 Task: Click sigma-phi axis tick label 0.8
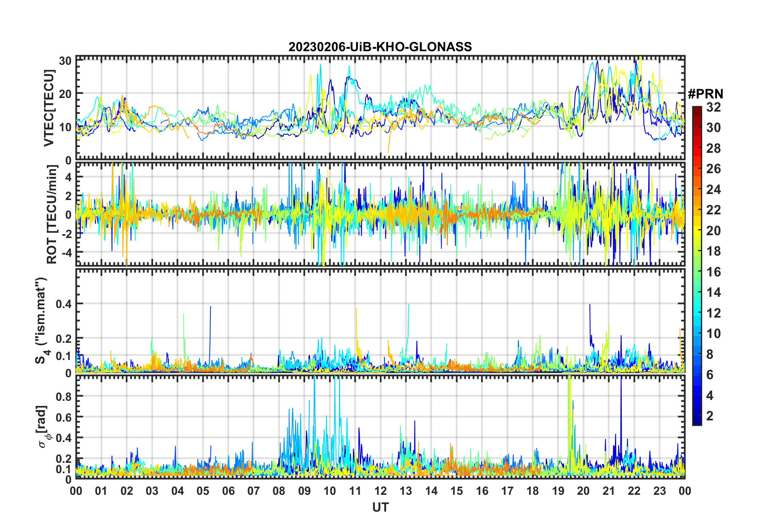(x=64, y=396)
